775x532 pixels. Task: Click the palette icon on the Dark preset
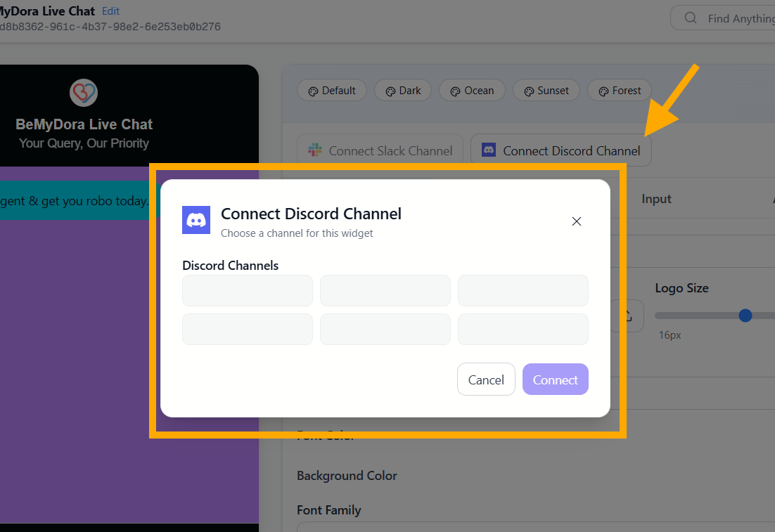[390, 91]
